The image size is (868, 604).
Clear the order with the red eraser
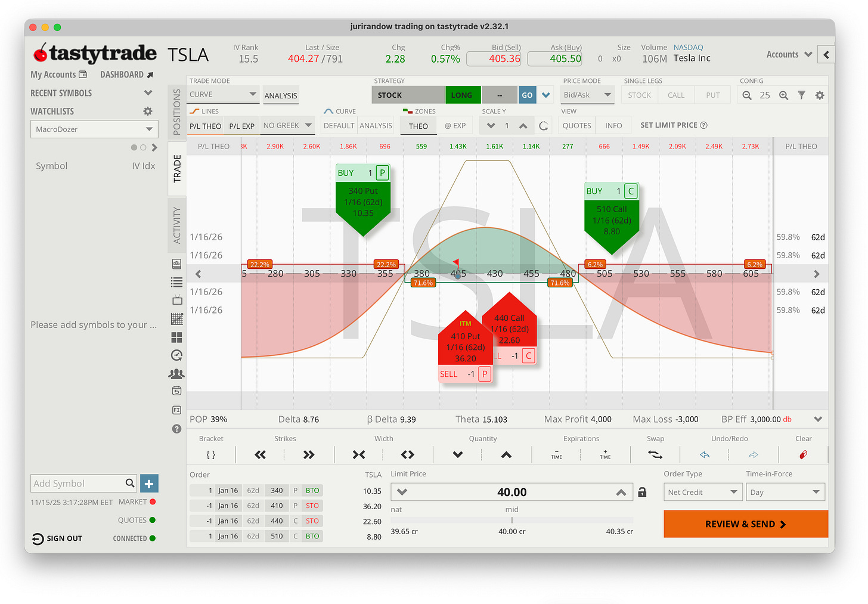point(803,454)
